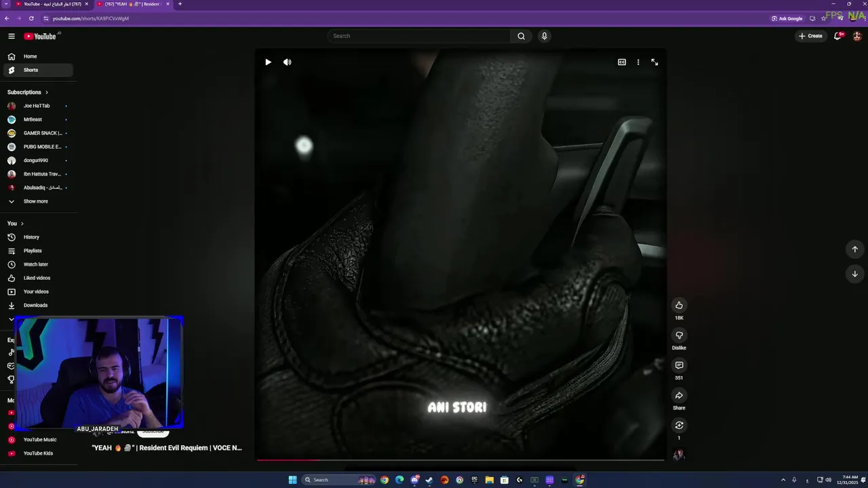Open Playlists in the sidebar
868x488 pixels.
pos(38,251)
